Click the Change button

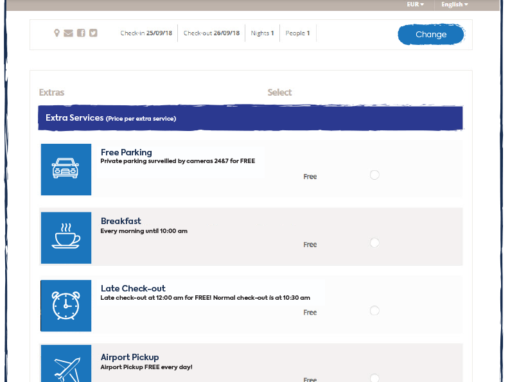(x=431, y=34)
